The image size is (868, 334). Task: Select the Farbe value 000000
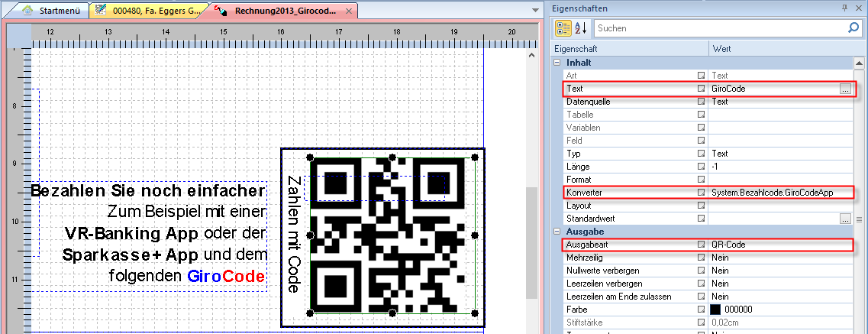738,309
